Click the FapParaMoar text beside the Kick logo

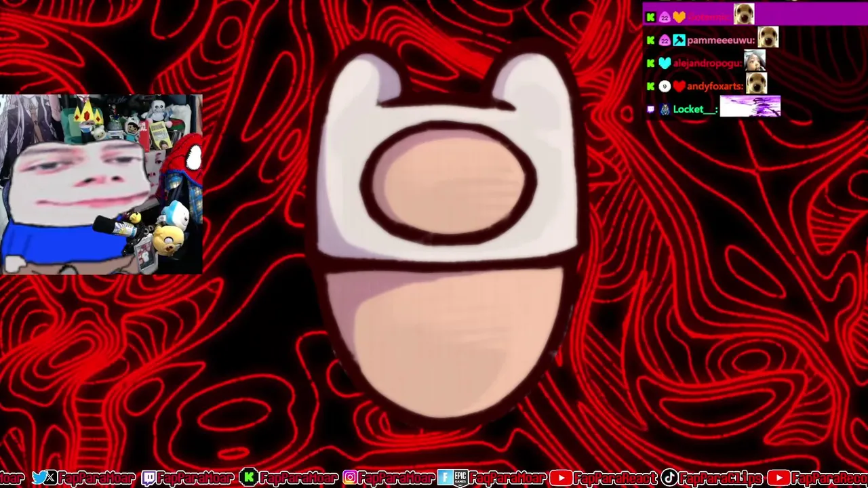click(x=298, y=479)
